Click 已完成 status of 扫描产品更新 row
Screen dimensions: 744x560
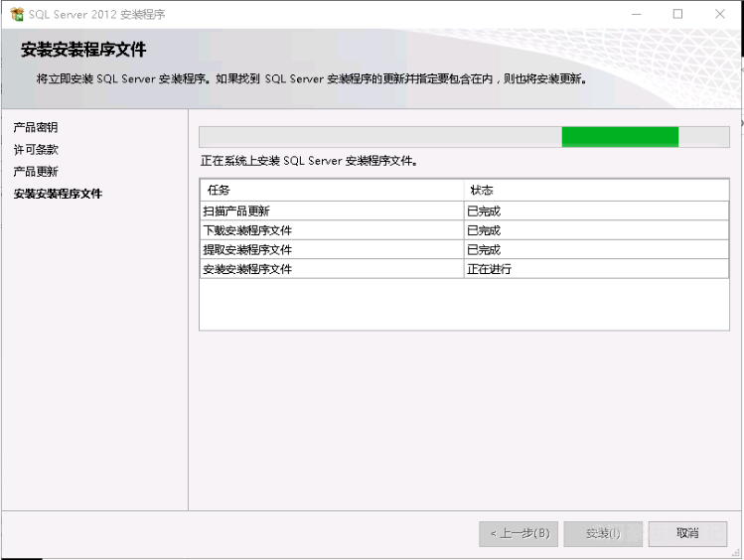[x=484, y=211]
